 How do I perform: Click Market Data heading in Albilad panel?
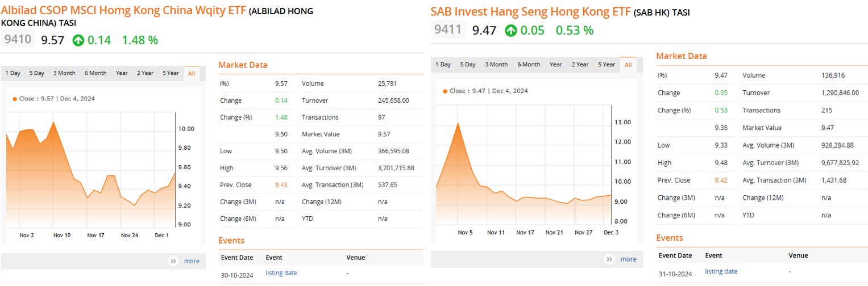243,65
